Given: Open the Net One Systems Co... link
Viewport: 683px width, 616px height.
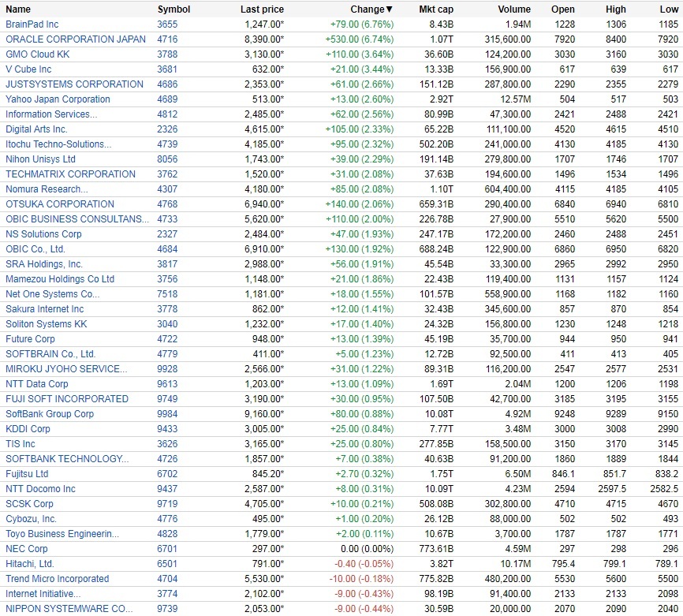Looking at the screenshot, I should [x=52, y=294].
